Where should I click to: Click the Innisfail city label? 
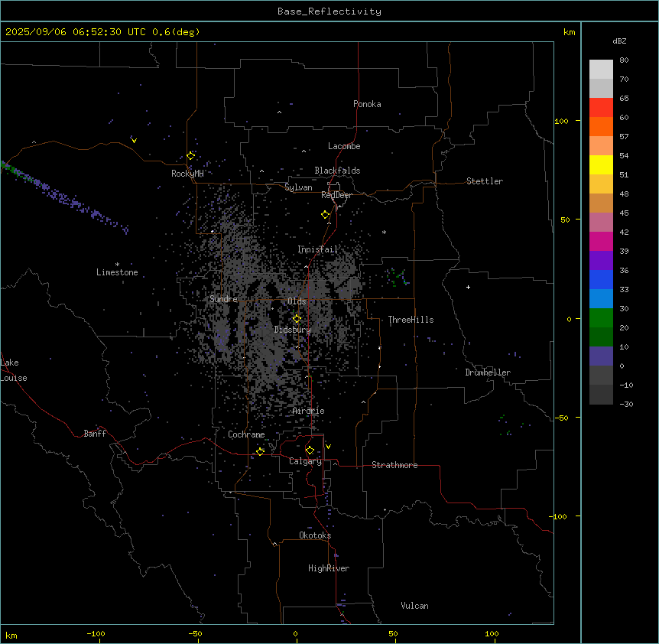coord(317,249)
